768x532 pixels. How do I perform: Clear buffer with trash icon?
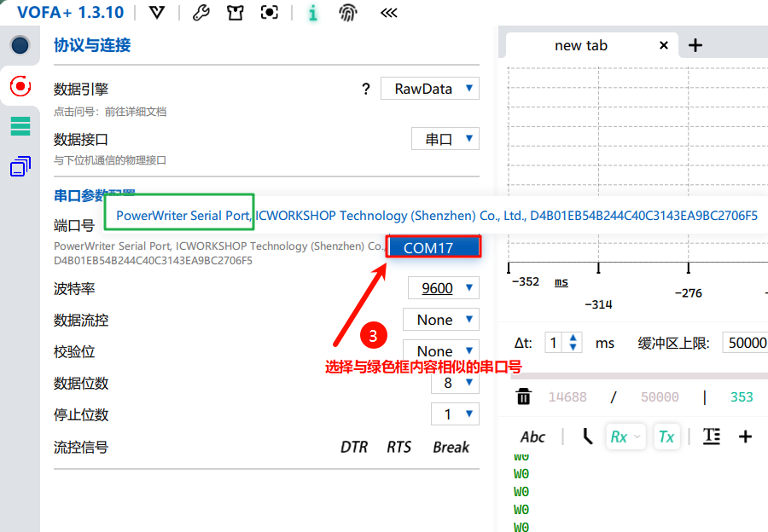(x=524, y=396)
